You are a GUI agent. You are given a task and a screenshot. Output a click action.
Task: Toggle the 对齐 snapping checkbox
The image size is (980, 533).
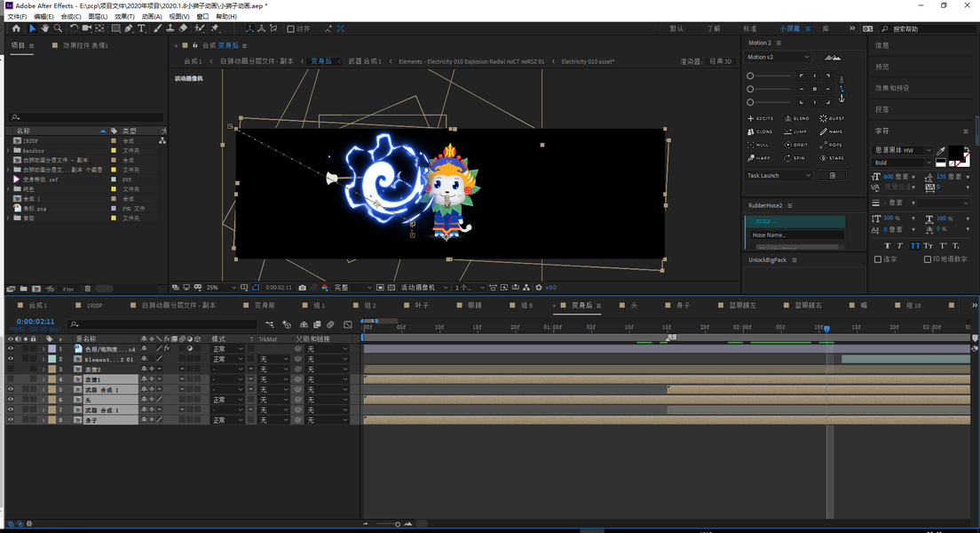click(290, 28)
